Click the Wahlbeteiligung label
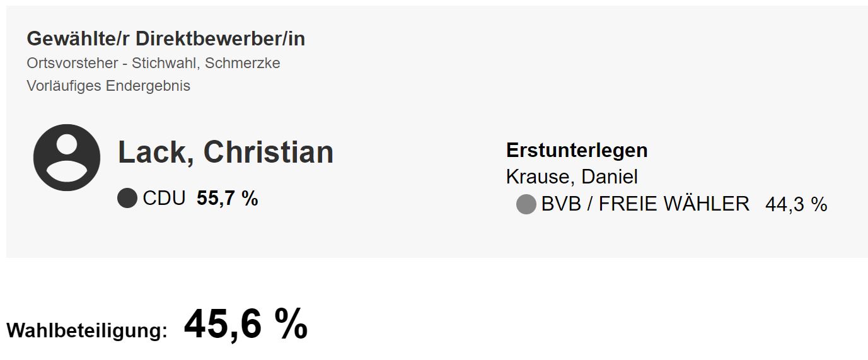This screenshot has width=868, height=360. pos(87,330)
